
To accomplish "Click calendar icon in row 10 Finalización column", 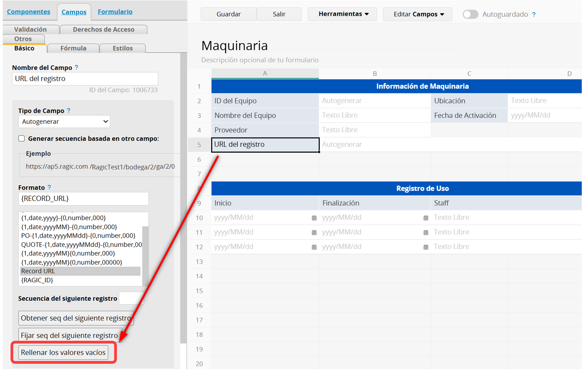I will click(x=426, y=218).
